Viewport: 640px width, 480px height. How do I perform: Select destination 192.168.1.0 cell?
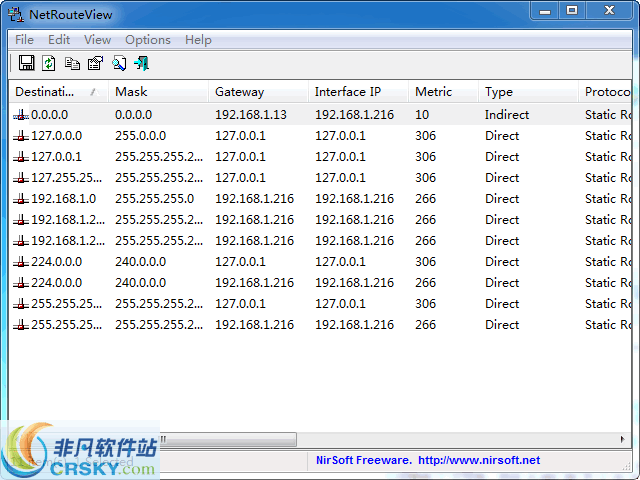coord(63,199)
